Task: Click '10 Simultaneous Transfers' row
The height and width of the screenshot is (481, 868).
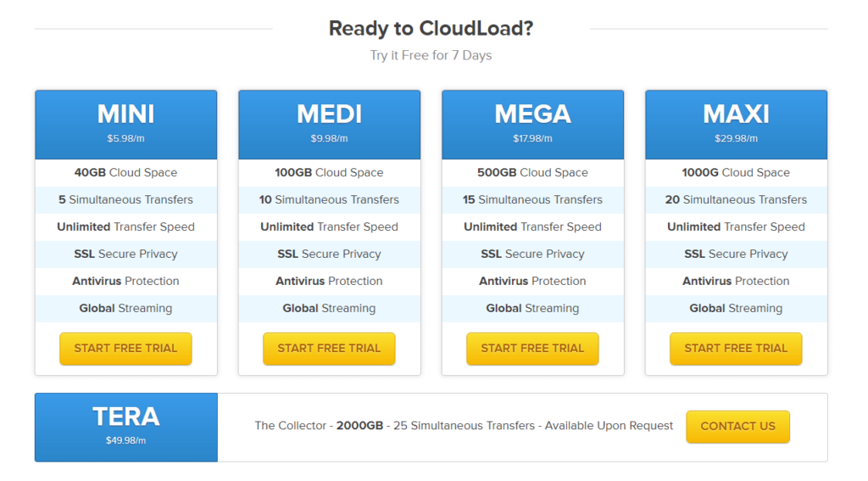Action: (x=329, y=200)
